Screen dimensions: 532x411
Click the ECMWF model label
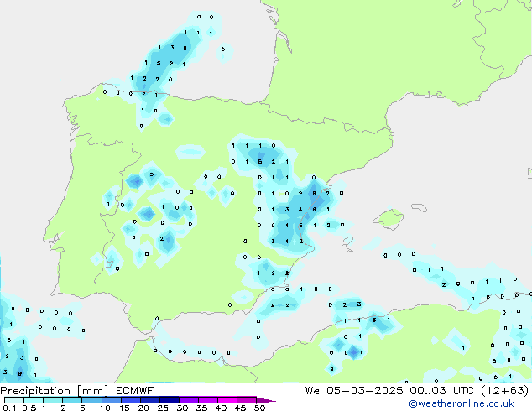pyautogui.click(x=135, y=391)
